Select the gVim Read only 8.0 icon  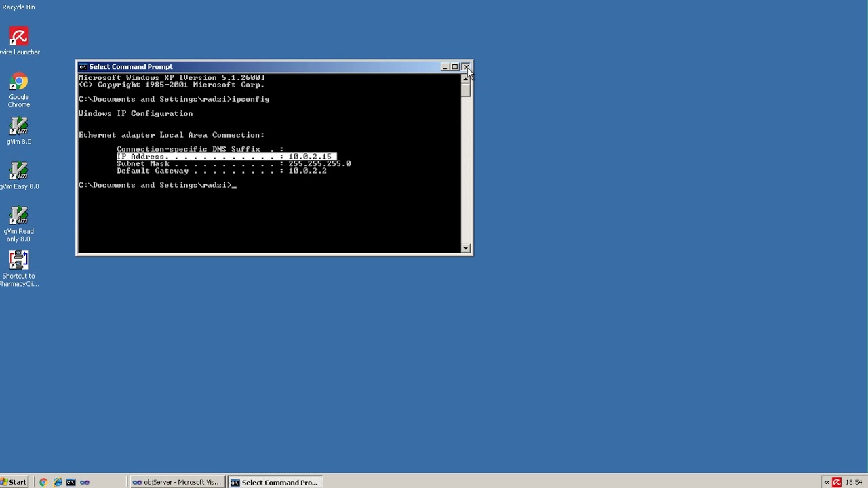(19, 224)
